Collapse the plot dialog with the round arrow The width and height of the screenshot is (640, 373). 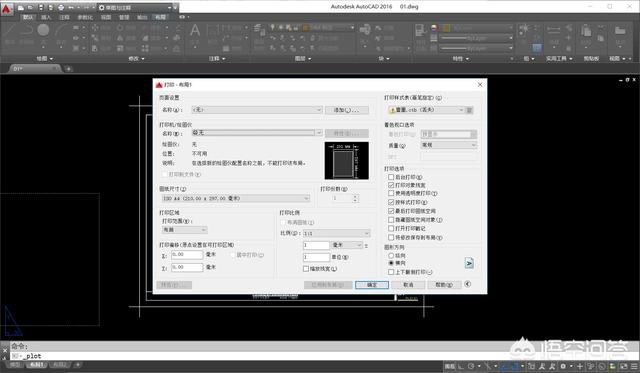468,284
